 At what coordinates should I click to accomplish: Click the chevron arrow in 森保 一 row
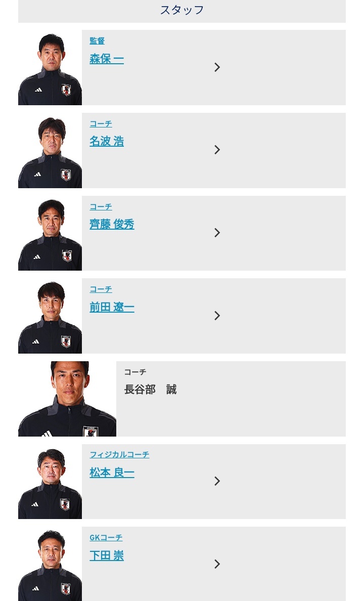point(217,67)
